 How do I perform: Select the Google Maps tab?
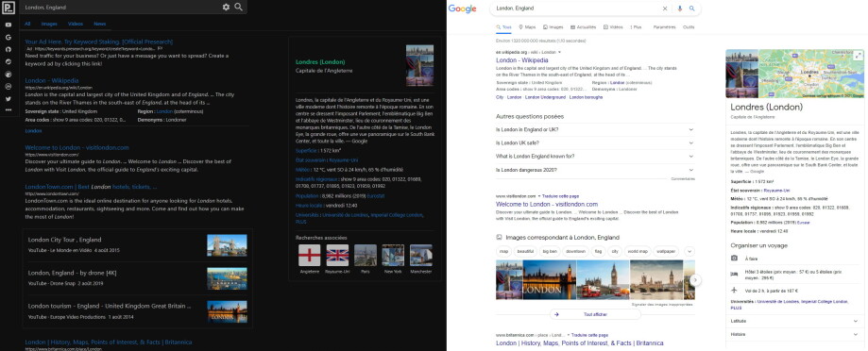pos(527,27)
